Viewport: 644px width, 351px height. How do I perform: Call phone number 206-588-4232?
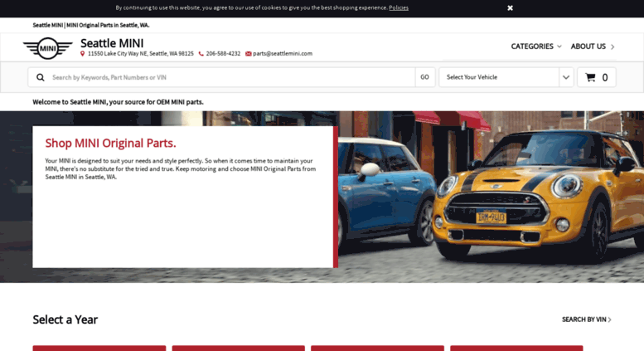coord(223,54)
